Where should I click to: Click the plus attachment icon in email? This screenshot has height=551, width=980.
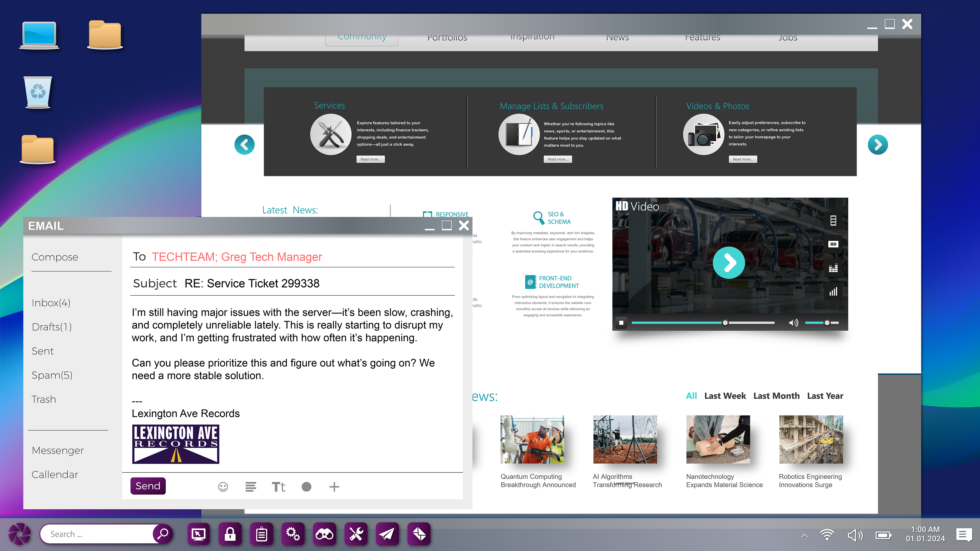[x=334, y=487]
